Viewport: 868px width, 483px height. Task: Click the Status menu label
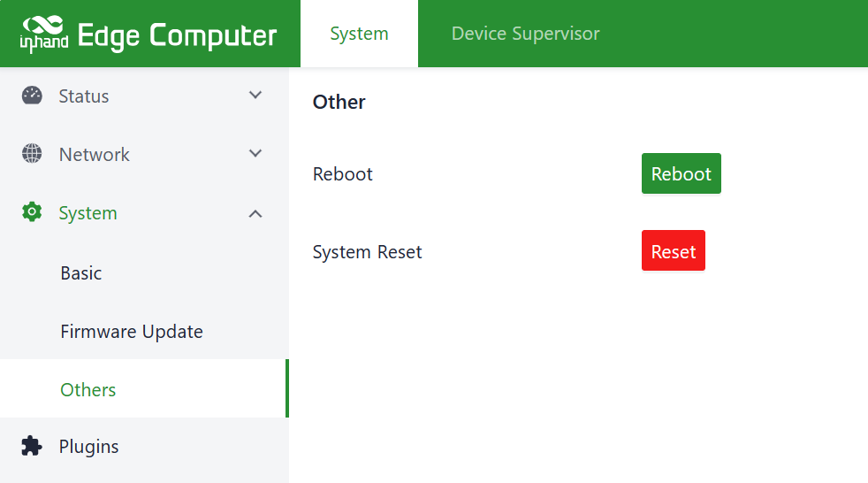tap(84, 96)
